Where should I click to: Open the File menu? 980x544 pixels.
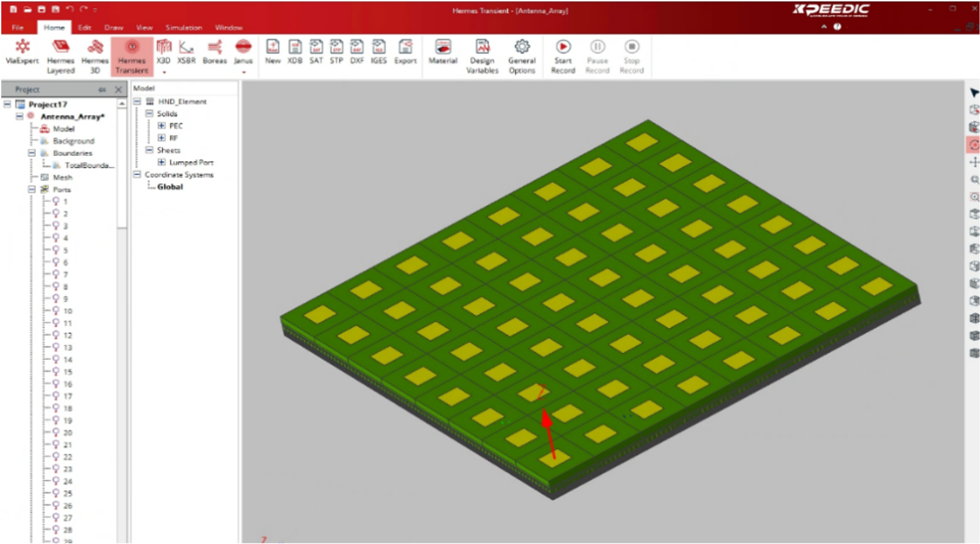[x=18, y=28]
